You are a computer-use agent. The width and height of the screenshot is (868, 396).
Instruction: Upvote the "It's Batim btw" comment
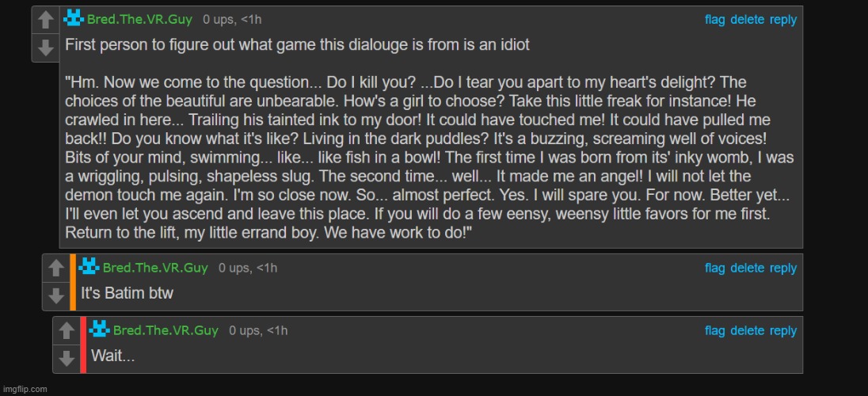[x=55, y=268]
